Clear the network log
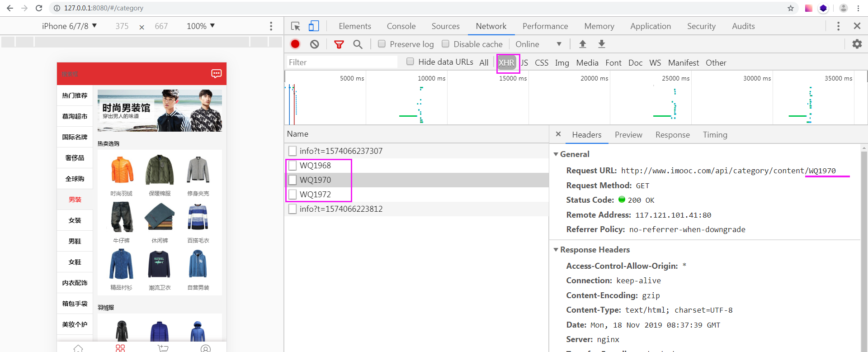This screenshot has height=352, width=868. click(315, 44)
